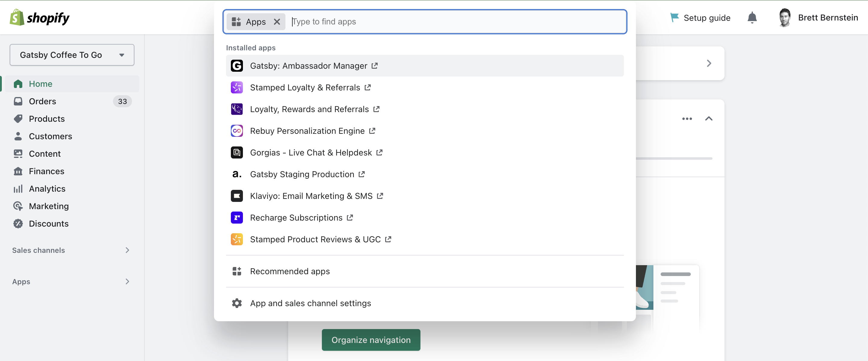The height and width of the screenshot is (361, 868).
Task: Click the orange Stamped Reviews icon
Action: 237,239
